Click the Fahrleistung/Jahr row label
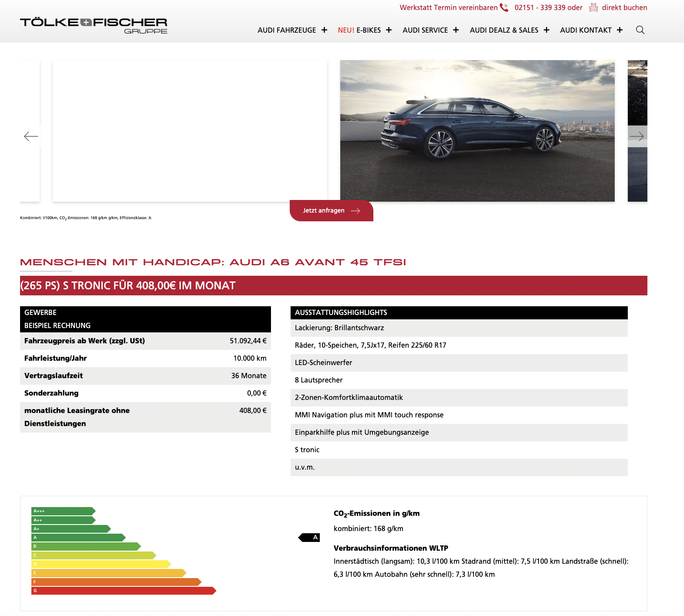The height and width of the screenshot is (616, 684). [55, 358]
